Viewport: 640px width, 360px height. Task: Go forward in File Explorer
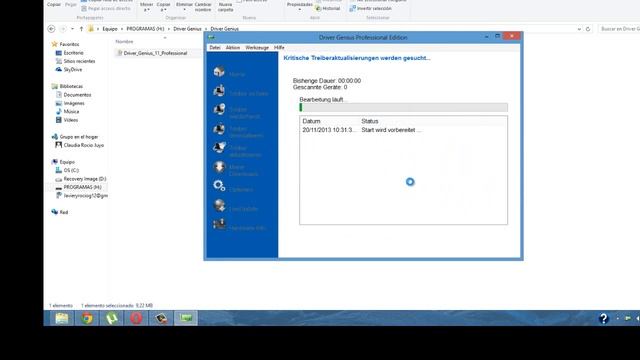63,29
